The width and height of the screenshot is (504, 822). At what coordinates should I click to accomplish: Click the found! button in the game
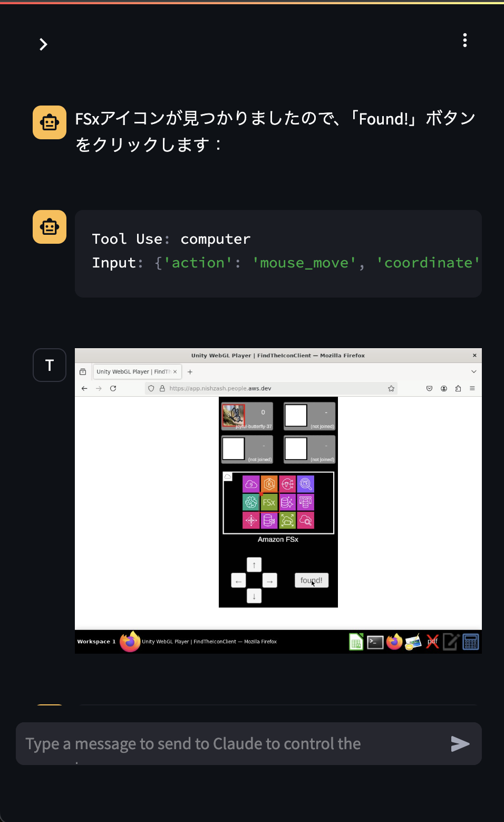311,580
